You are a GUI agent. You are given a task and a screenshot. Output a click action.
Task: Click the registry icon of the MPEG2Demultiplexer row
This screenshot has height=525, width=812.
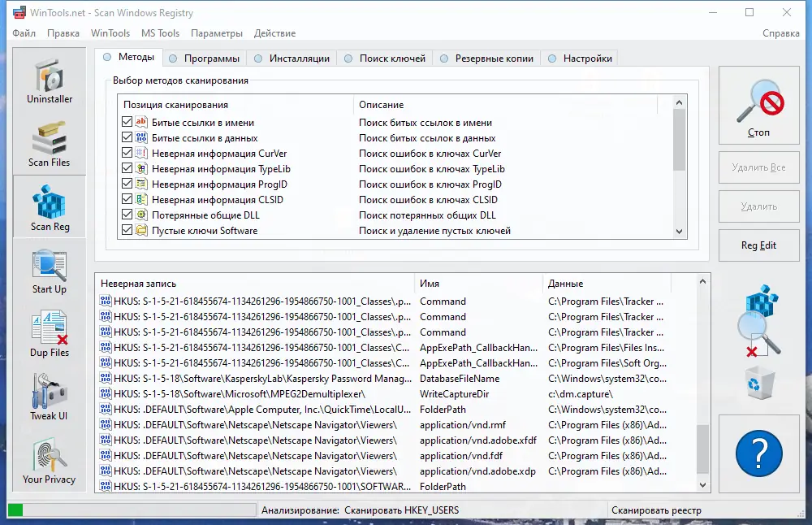[x=106, y=394]
